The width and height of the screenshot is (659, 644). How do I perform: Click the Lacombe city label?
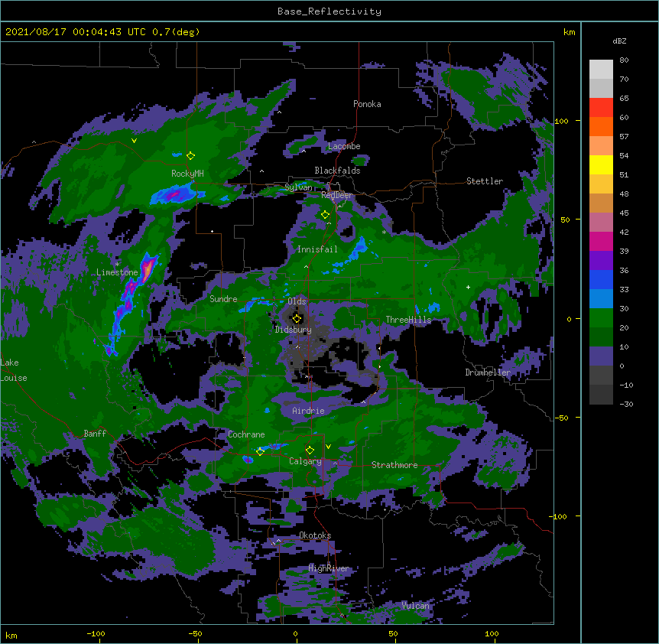point(344,146)
